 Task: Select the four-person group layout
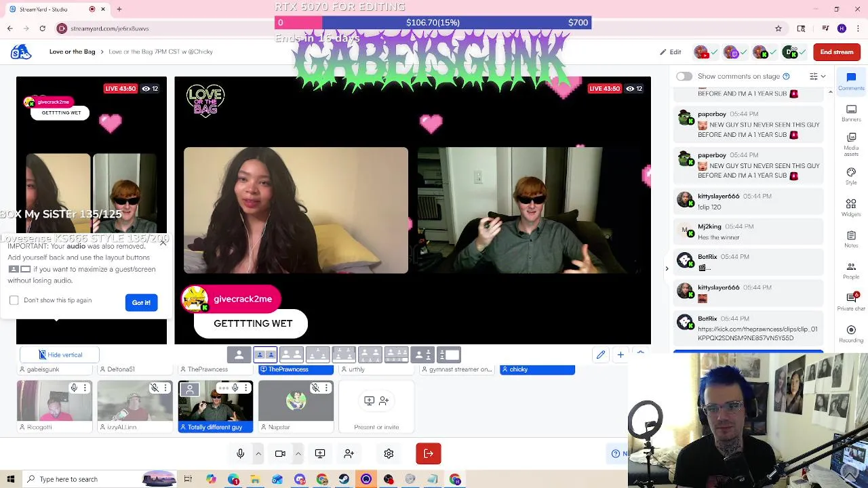click(344, 354)
